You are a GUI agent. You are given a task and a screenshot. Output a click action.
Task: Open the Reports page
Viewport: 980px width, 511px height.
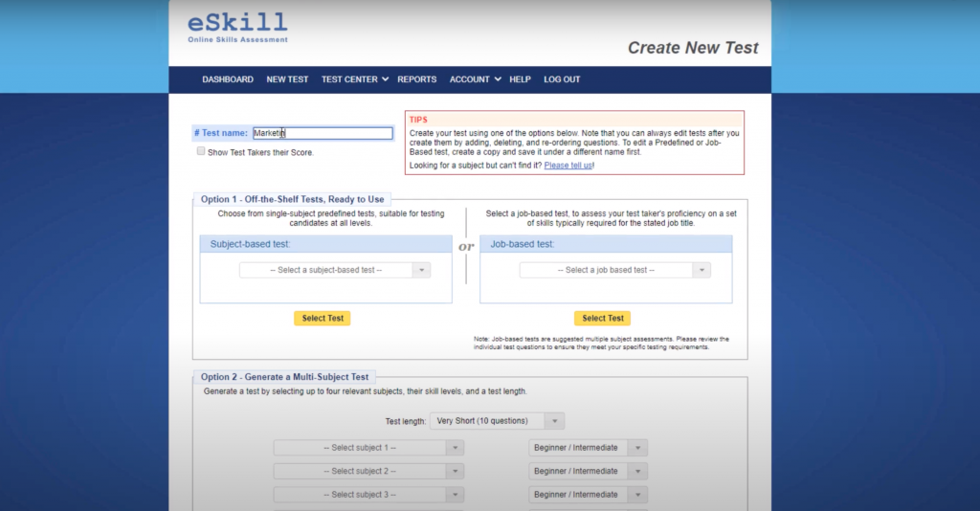coord(417,79)
